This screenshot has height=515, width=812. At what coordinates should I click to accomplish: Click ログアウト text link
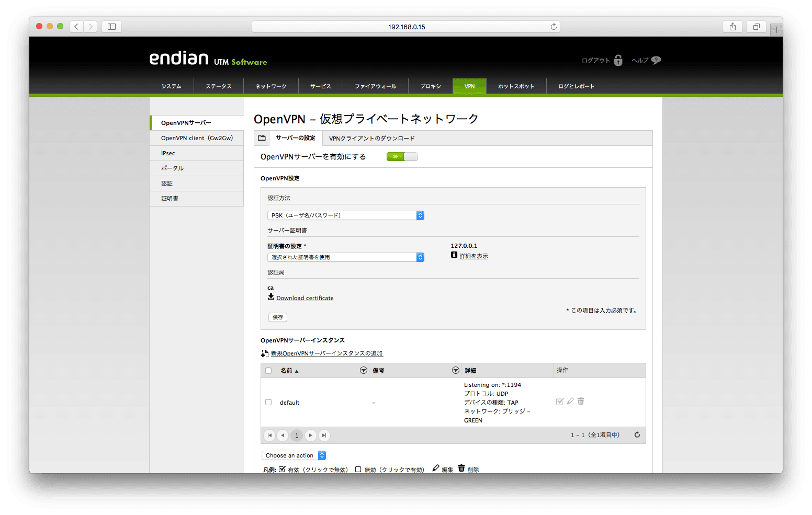pyautogui.click(x=596, y=61)
